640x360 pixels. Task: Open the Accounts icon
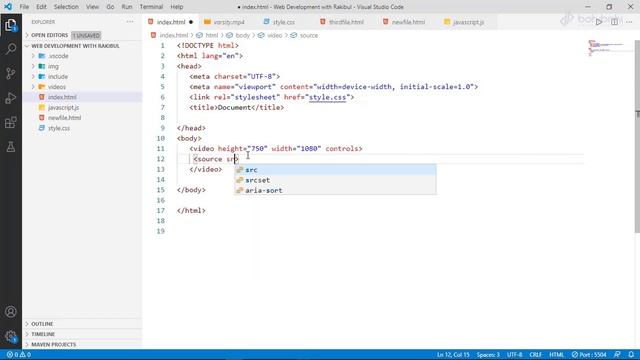click(11, 312)
